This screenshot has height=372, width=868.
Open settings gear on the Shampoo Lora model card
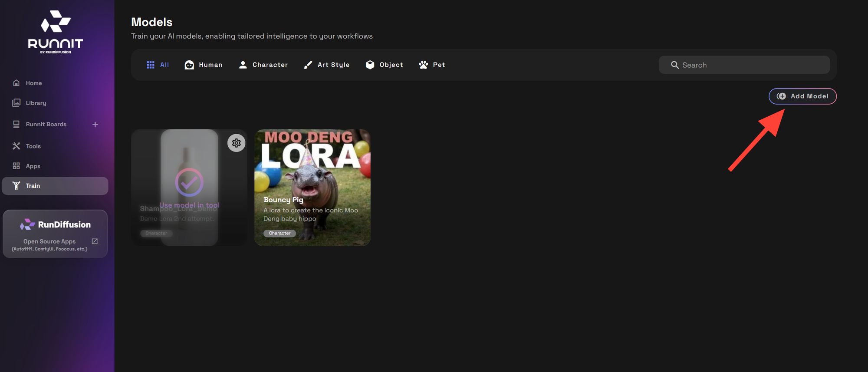coord(237,143)
